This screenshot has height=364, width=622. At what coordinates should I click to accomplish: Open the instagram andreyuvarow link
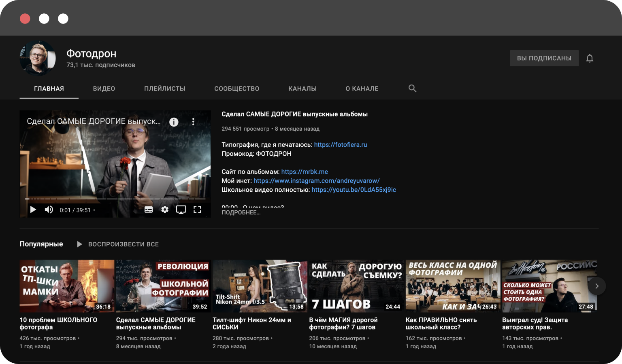[x=317, y=181]
